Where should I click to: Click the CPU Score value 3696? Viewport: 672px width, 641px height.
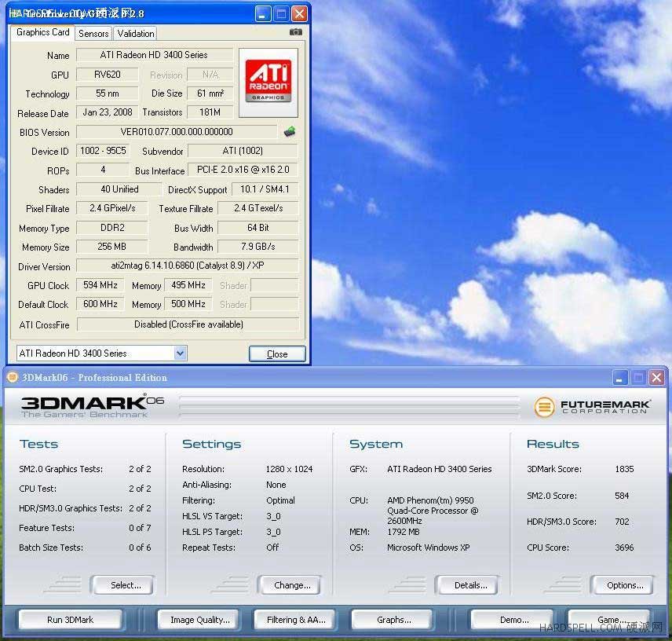pyautogui.click(x=624, y=548)
